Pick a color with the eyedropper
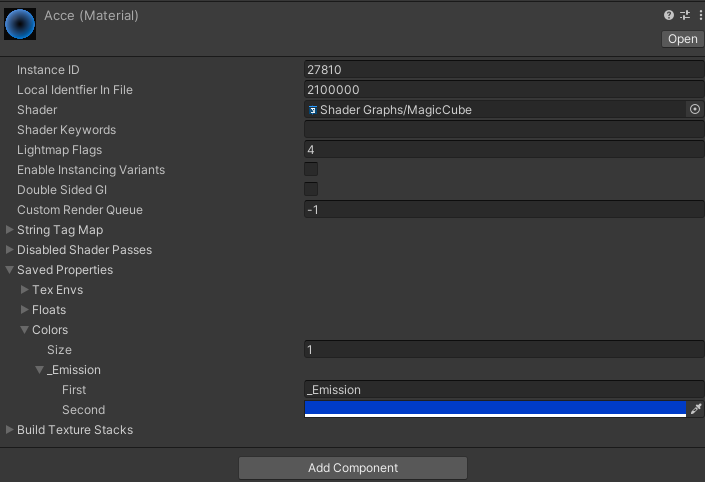The image size is (705, 482). [x=696, y=409]
